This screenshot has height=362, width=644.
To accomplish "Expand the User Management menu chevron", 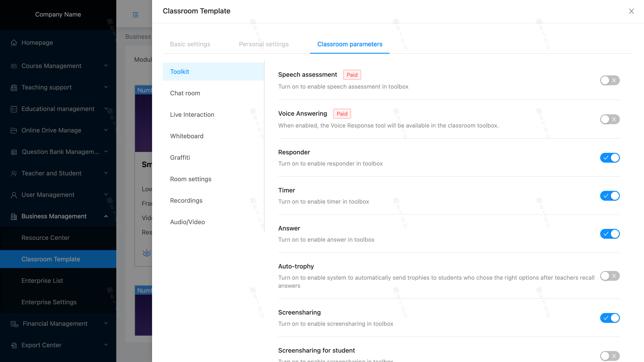I will coord(106,194).
